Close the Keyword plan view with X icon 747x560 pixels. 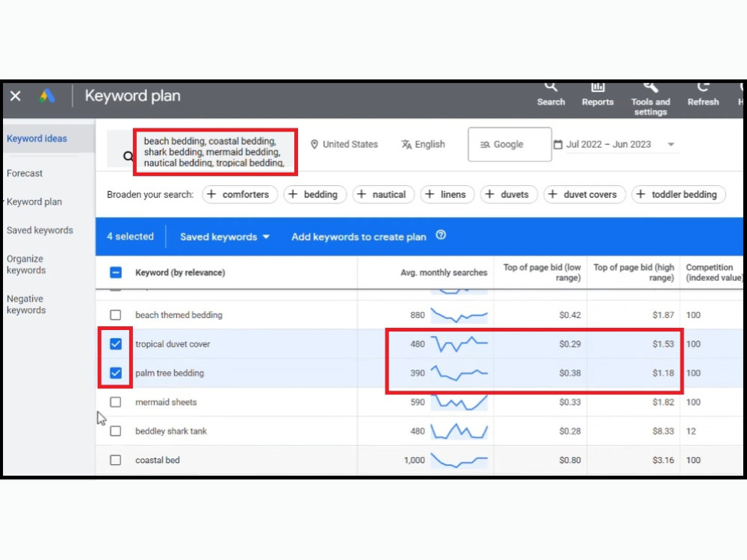pos(15,96)
